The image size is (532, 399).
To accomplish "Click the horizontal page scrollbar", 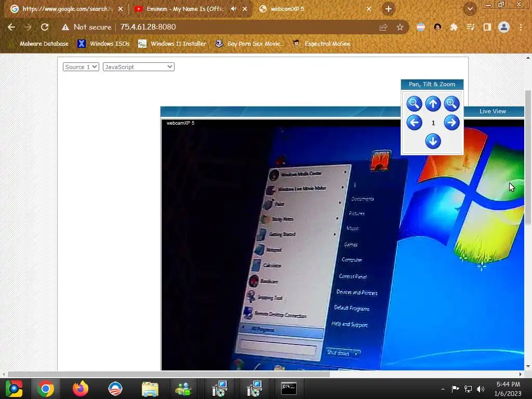I will pos(169,374).
